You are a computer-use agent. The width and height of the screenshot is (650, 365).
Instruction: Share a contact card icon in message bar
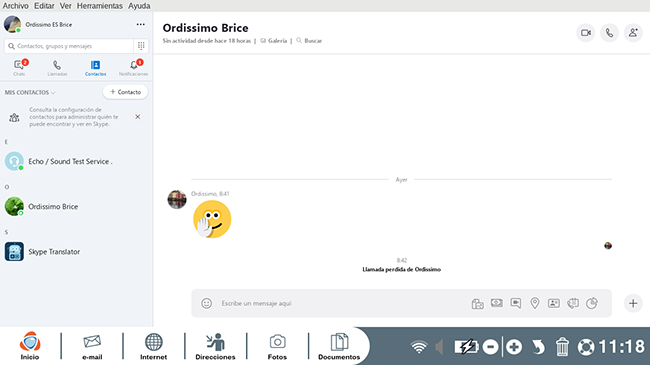pyautogui.click(x=554, y=303)
